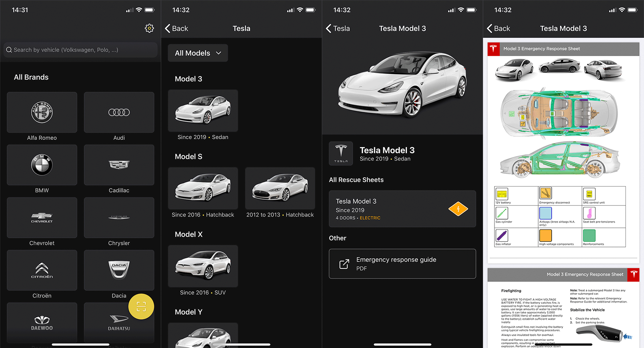This screenshot has height=348, width=644.
Task: Click the 12V battery legend icon
Action: click(x=502, y=194)
